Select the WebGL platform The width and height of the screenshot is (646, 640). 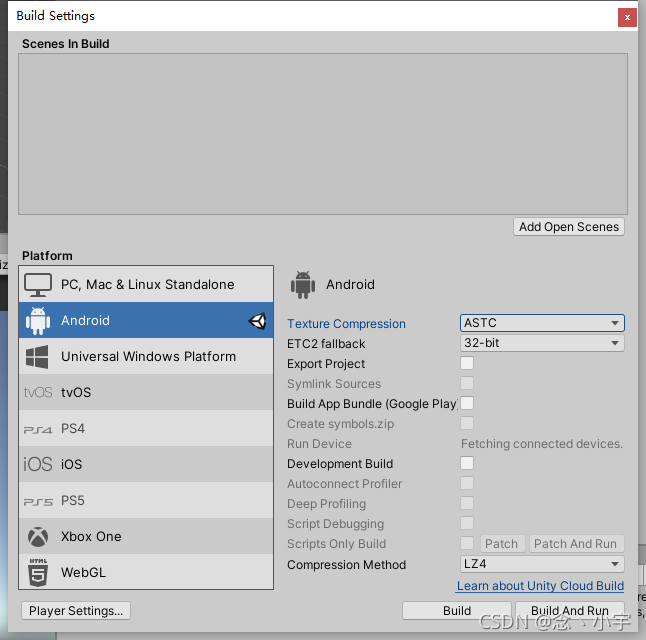(146, 572)
